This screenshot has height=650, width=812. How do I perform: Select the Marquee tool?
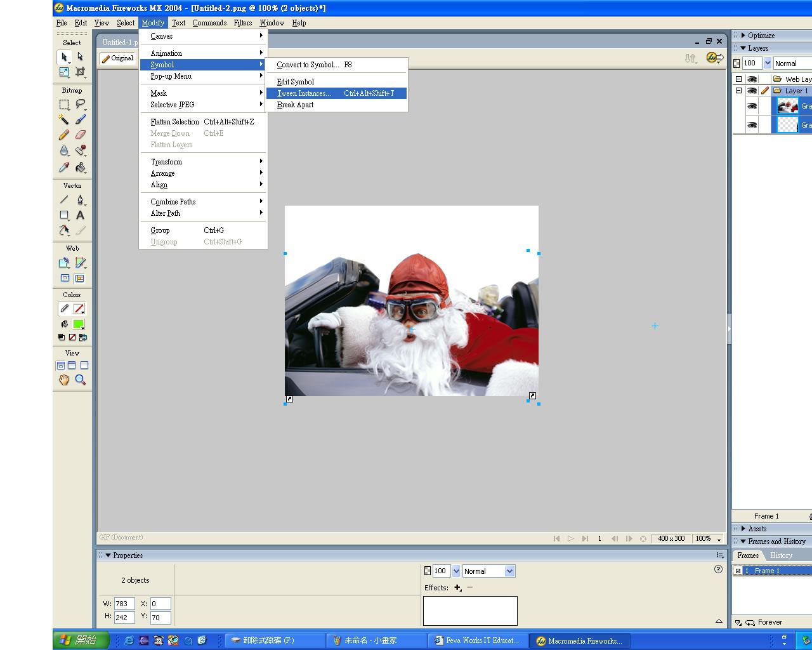click(64, 104)
